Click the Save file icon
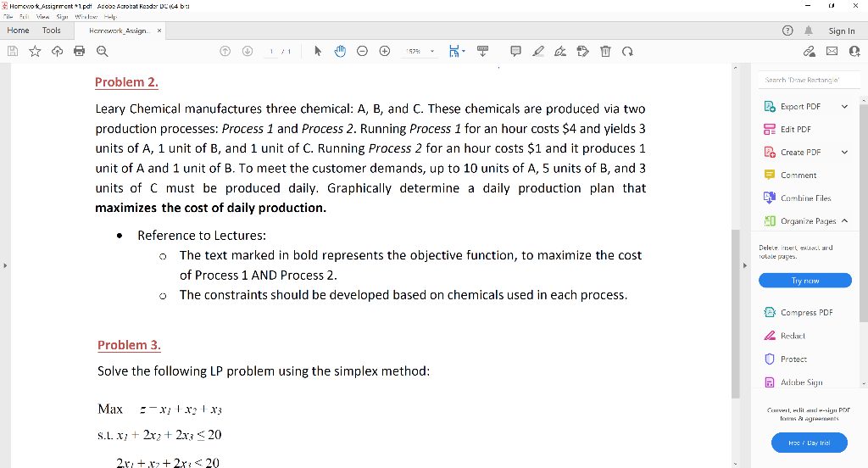The height and width of the screenshot is (468, 868). pos(13,52)
